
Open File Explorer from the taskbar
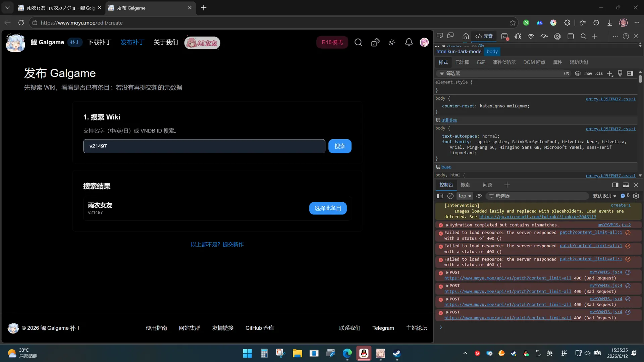point(297,353)
